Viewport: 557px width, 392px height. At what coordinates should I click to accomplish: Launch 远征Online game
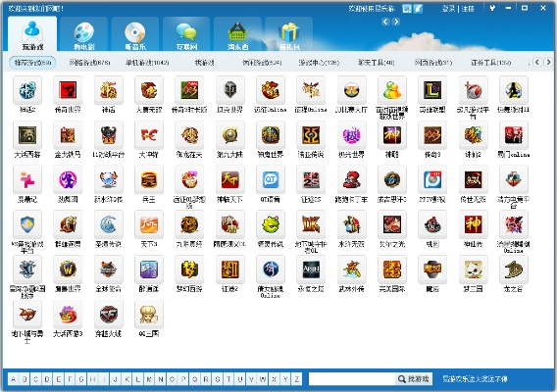(x=271, y=90)
